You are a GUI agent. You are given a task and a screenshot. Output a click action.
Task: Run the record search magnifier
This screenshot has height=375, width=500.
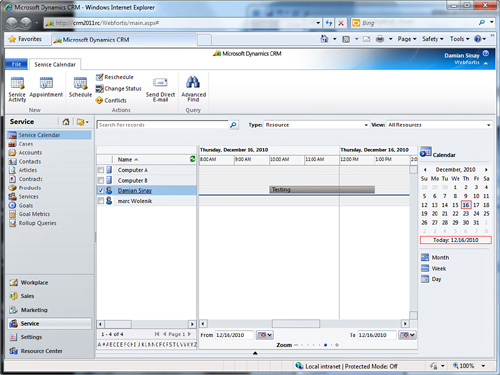[x=233, y=125]
